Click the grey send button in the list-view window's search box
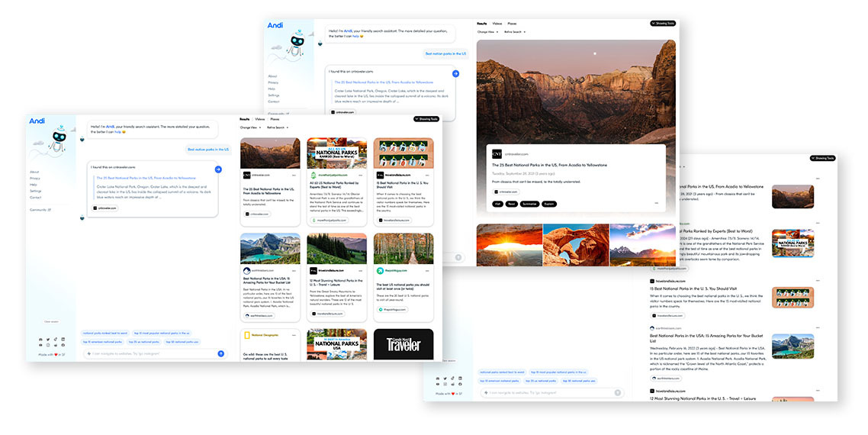 pyautogui.click(x=618, y=392)
